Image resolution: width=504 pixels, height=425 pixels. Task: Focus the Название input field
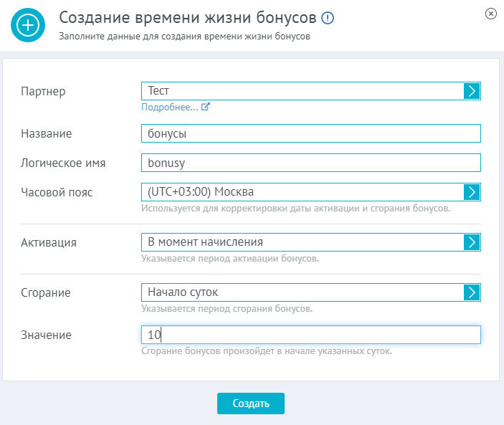(311, 133)
